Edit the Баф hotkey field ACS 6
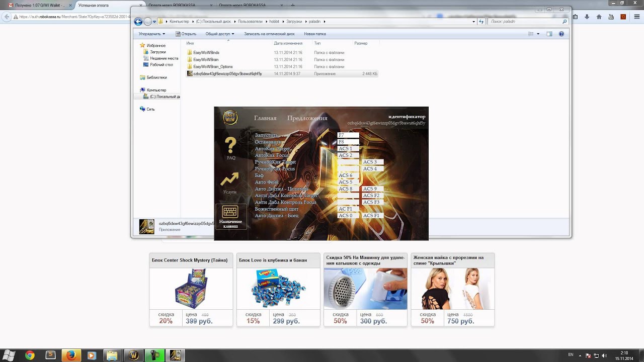Screen dimensions: 644x362 348,175
